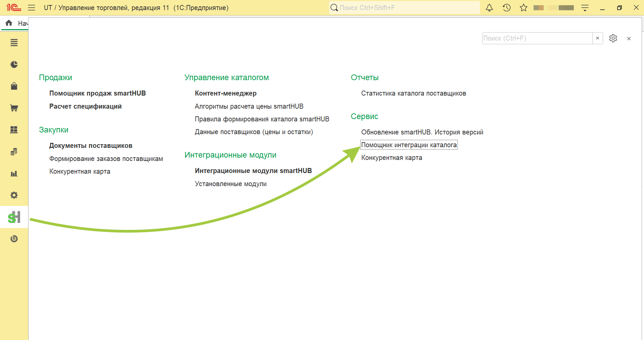644x340 pixels.
Task: Open Документы поставщиков
Action: click(x=91, y=146)
